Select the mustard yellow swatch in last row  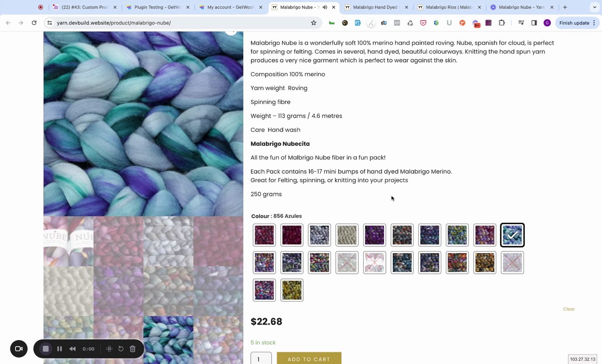(x=292, y=290)
